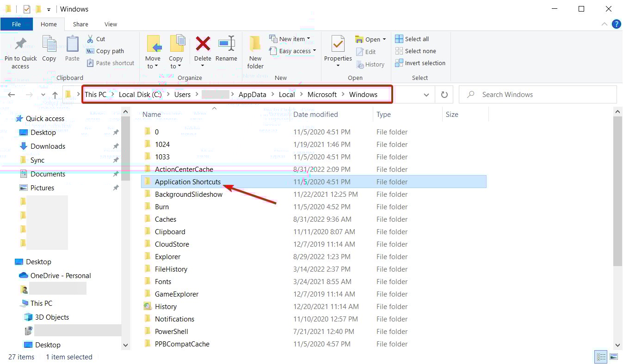This screenshot has width=623, height=364.
Task: Click AppData in the address path
Action: point(253,94)
